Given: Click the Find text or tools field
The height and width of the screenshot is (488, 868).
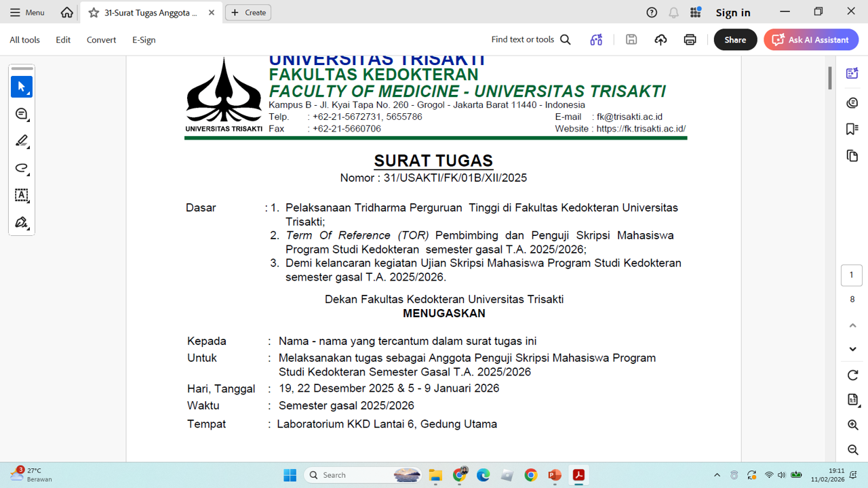Looking at the screenshot, I should click(x=530, y=40).
